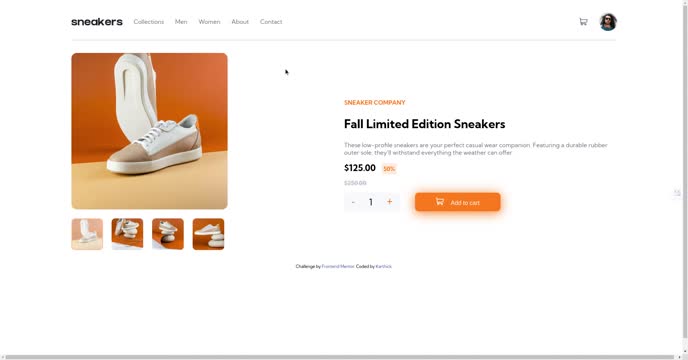
Task: Go to the Men section
Action: click(x=181, y=22)
